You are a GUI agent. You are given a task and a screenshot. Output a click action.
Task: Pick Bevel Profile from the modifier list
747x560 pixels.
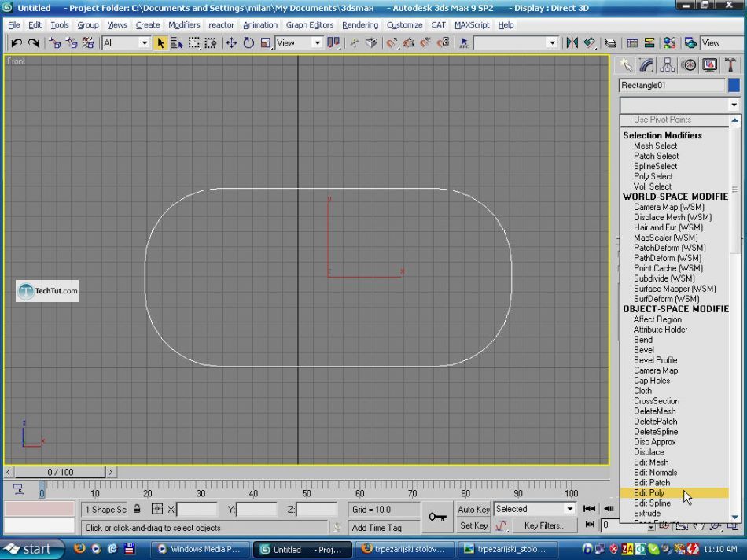click(x=674, y=359)
